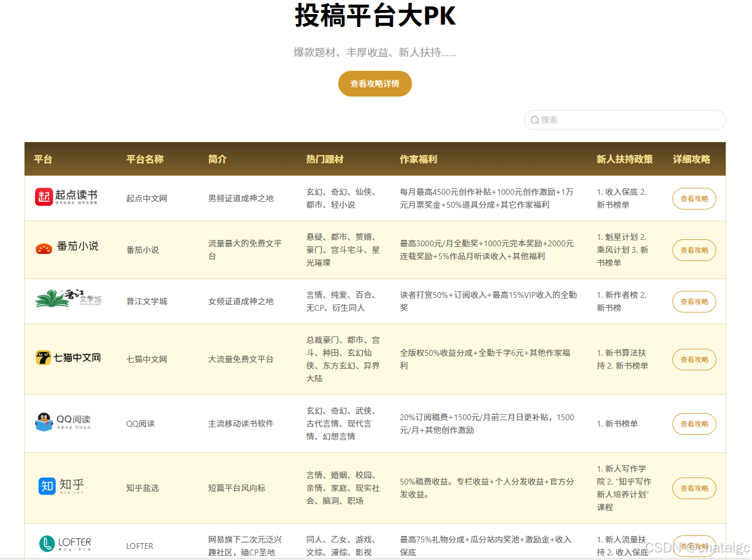Screen dimensions: 752x560
Task: Click 大流量免费文平台 description
Action: (x=241, y=359)
